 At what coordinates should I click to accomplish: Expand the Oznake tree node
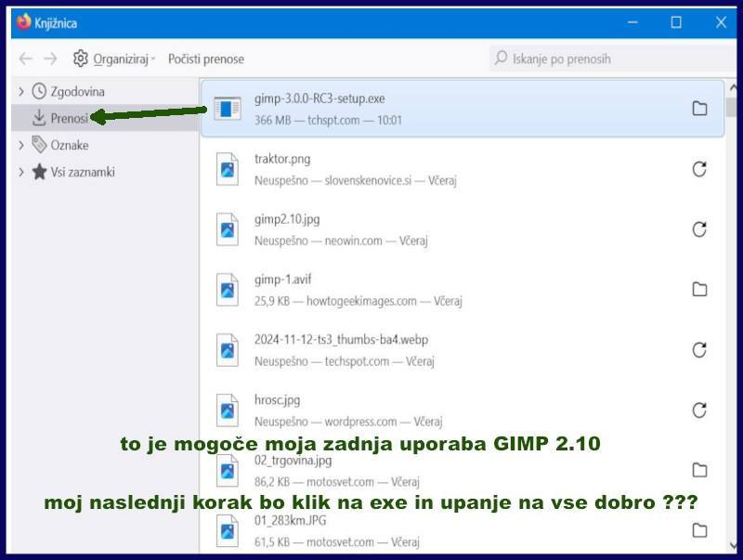pyautogui.click(x=20, y=145)
